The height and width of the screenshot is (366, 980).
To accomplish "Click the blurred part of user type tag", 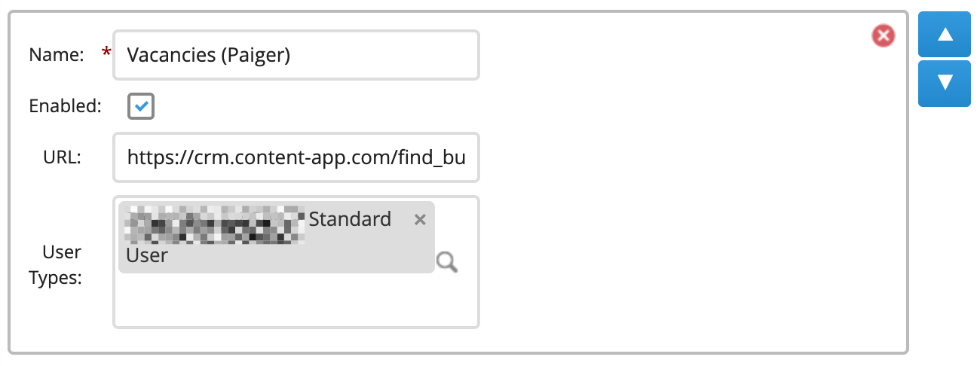I will click(x=215, y=223).
